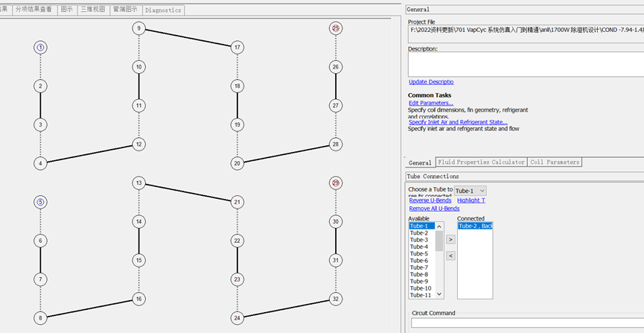Select Tube-9 in the Available list
Screen dimensions: 644x333
[x=422, y=281]
